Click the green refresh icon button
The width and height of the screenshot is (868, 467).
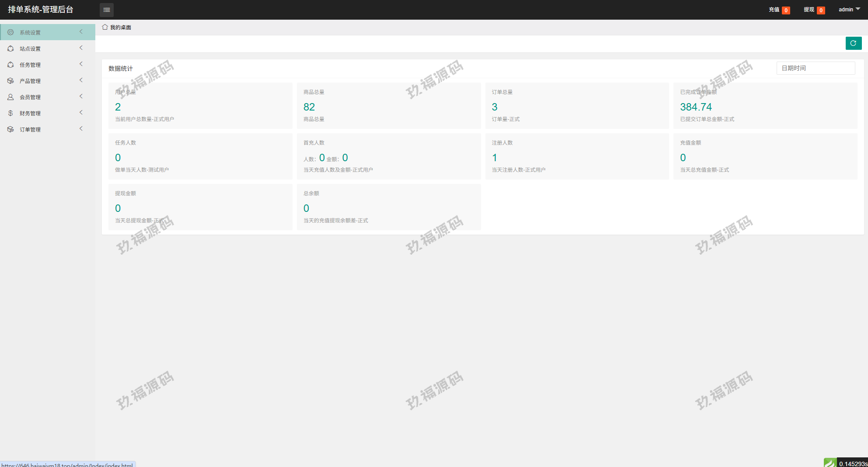(853, 43)
